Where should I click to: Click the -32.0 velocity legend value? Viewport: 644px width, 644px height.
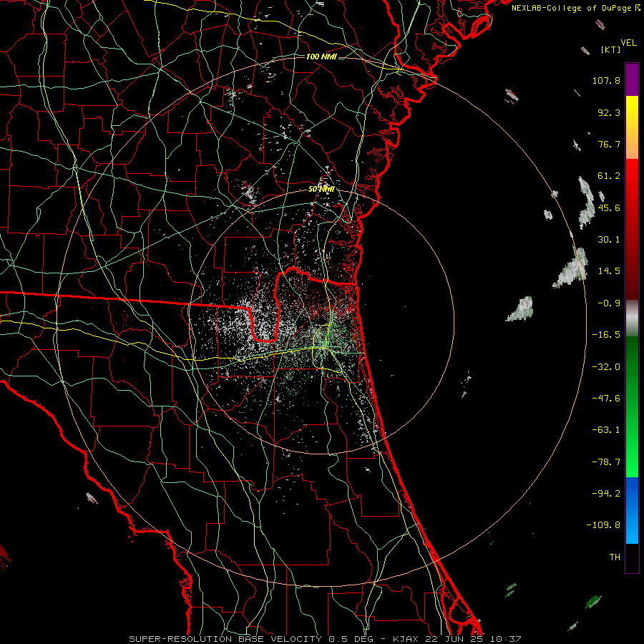(606, 367)
